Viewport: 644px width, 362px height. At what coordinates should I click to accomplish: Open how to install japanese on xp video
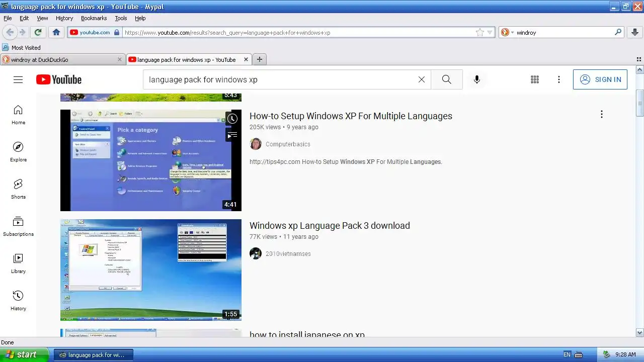point(307,334)
